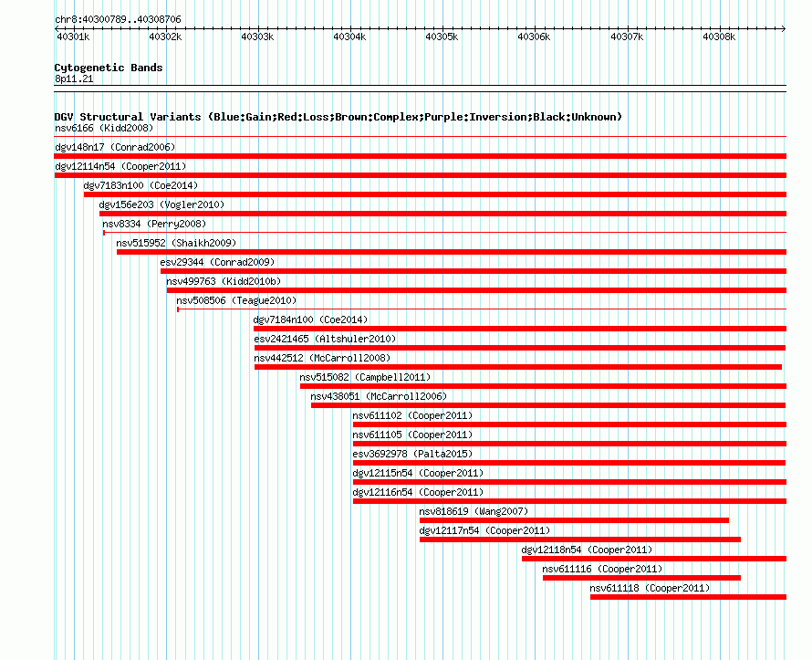Select nsv8334 (Perry2008) variant label
812x660 pixels.
(x=154, y=224)
